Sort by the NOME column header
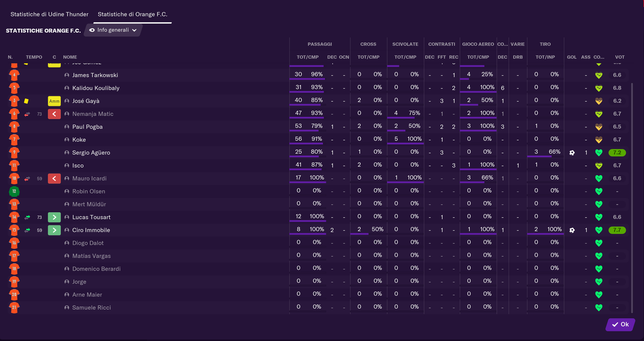 70,57
